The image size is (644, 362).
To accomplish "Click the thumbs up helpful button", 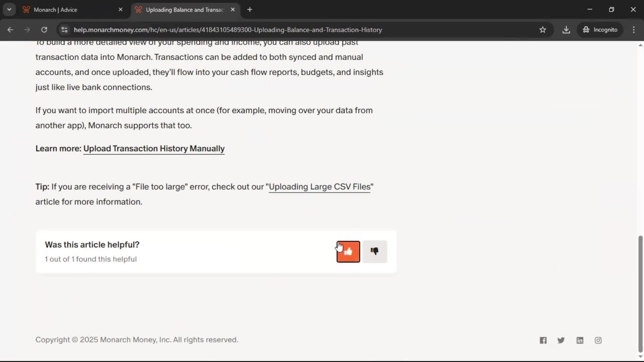I will point(348,252).
